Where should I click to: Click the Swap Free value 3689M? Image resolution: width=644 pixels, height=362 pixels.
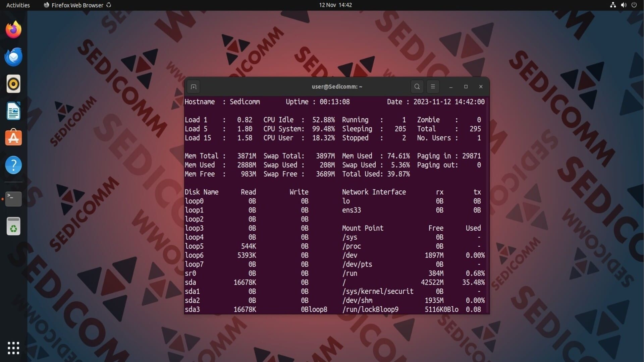point(325,174)
